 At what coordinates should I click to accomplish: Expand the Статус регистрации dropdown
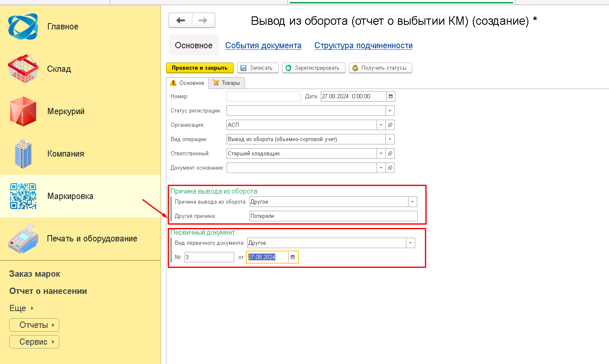point(390,111)
